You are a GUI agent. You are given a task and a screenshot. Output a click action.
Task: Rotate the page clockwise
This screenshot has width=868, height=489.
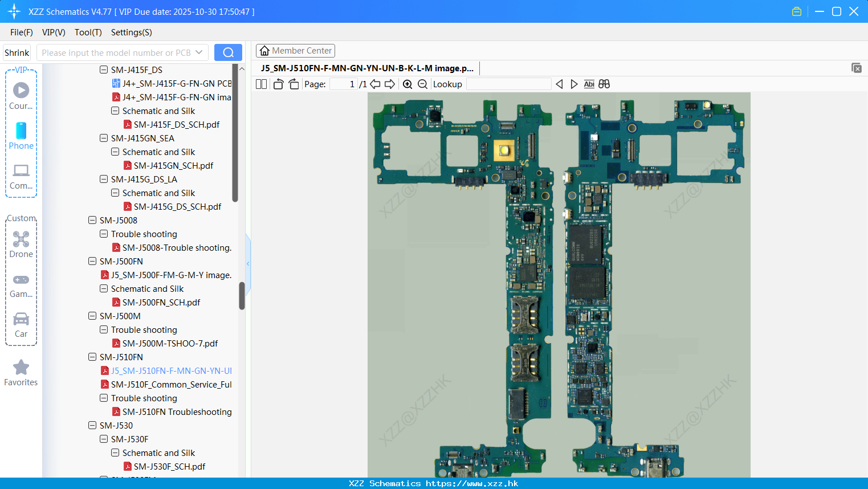[x=294, y=84]
